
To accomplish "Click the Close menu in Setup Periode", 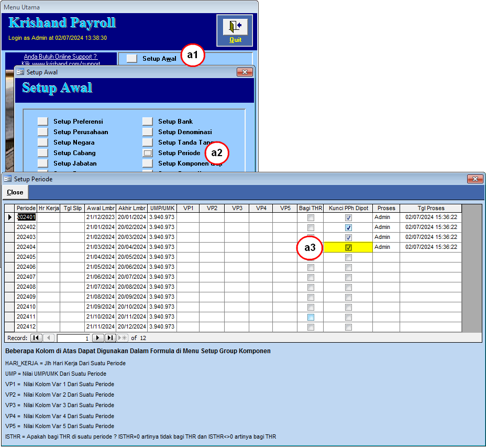I will point(15,192).
